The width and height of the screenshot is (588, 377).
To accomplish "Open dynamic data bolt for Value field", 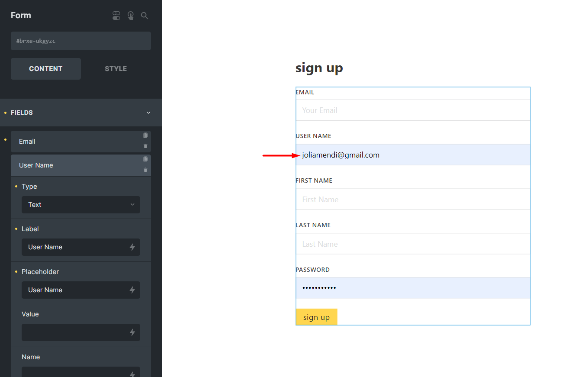I will 132,332.
